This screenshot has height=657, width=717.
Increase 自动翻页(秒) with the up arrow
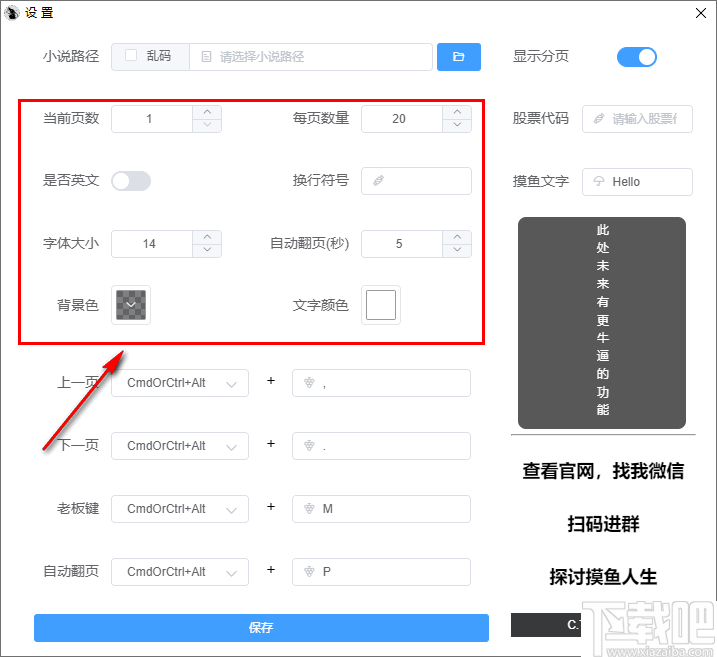(x=457, y=237)
